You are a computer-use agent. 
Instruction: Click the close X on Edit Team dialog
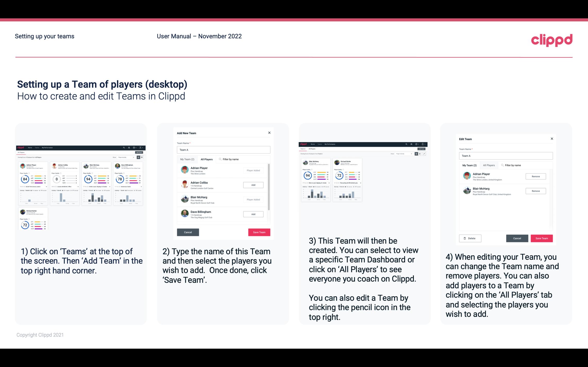point(552,139)
